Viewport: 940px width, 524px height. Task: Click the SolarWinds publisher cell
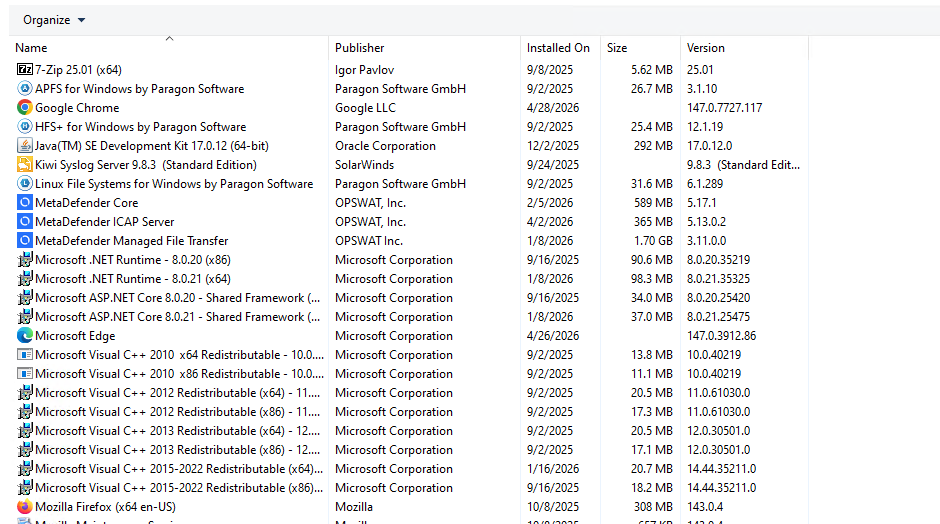tap(364, 165)
